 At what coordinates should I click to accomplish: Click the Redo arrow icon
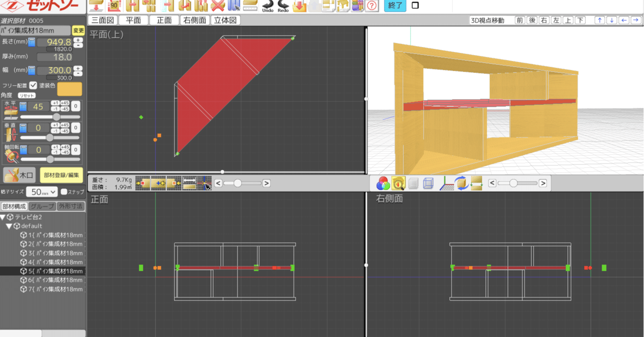pyautogui.click(x=283, y=6)
